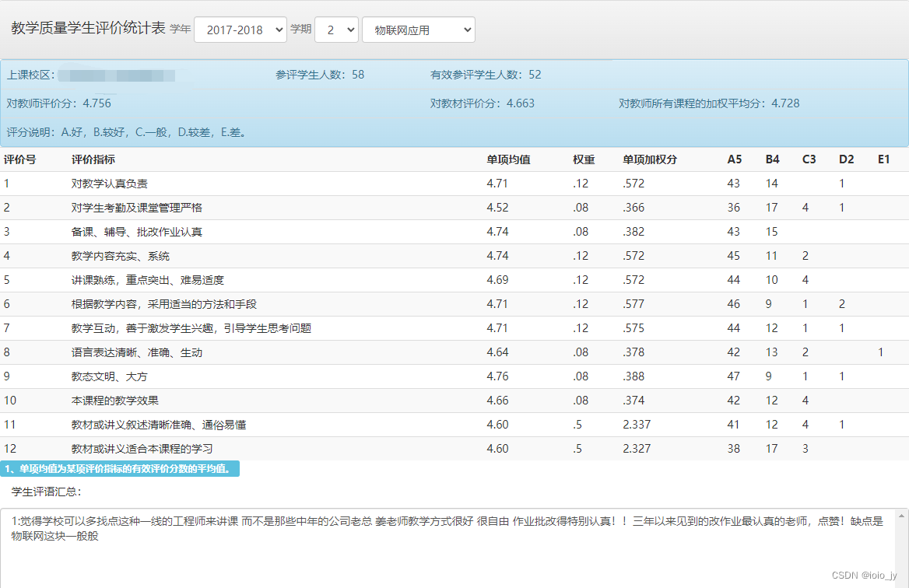
Task: Select the row 教学内容充实、系统
Action: [x=454, y=256]
